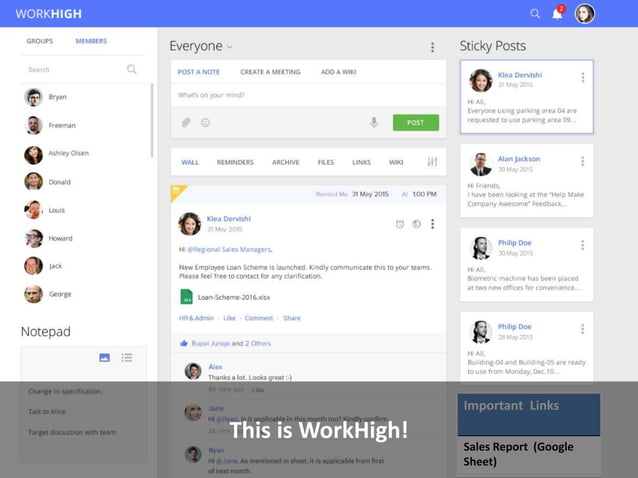Click the HR & Admin link
The image size is (638, 478).
point(196,318)
